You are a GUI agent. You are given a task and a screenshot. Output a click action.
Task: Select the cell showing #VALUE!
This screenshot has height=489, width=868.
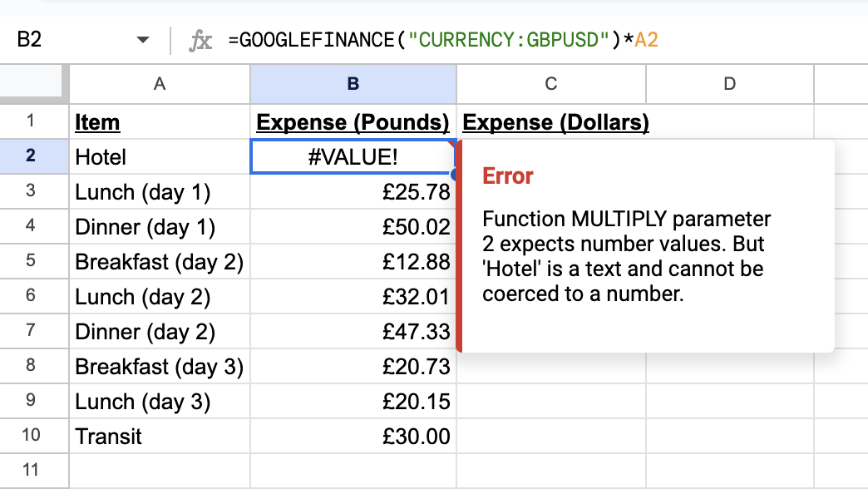click(353, 156)
